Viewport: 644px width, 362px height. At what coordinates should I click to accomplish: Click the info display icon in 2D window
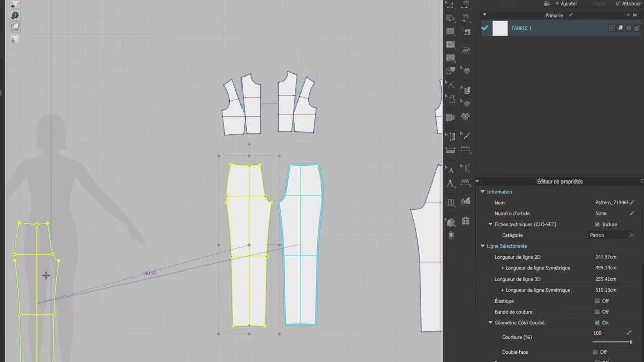coord(15,16)
